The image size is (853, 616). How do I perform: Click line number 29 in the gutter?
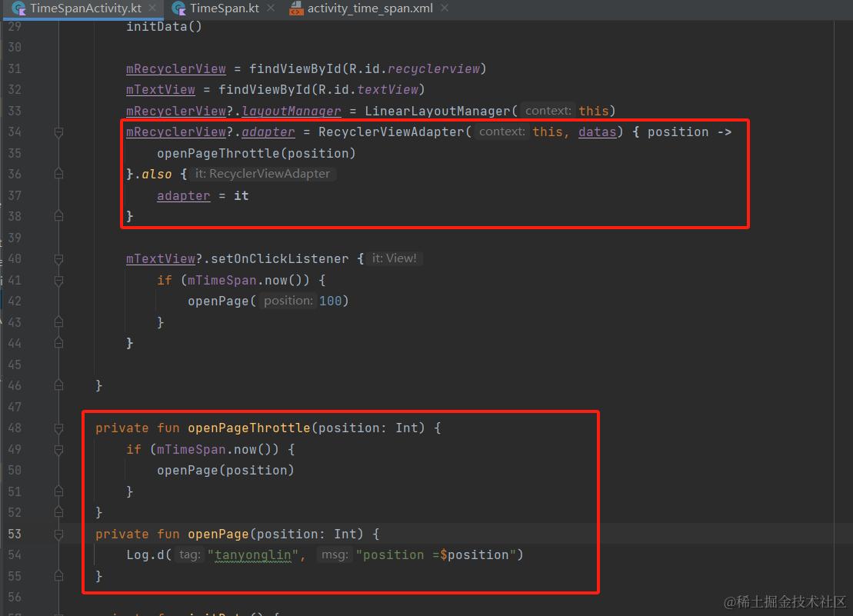click(x=15, y=26)
